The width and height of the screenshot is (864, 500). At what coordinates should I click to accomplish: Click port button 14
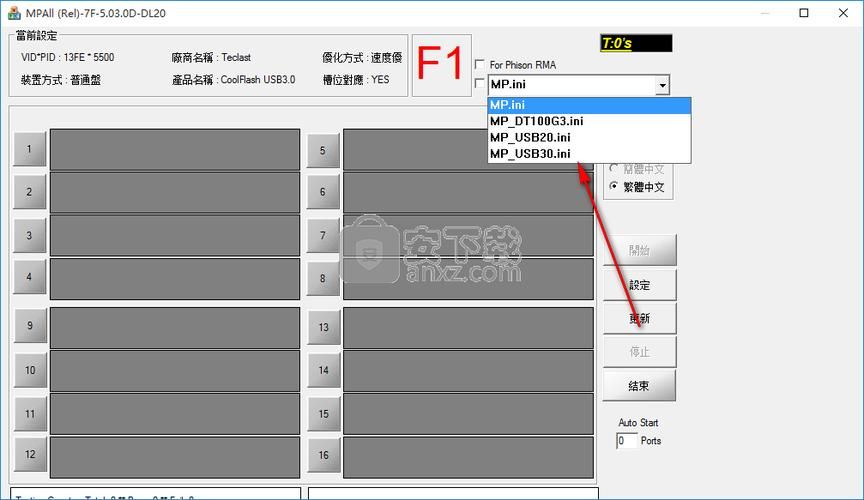click(x=323, y=370)
